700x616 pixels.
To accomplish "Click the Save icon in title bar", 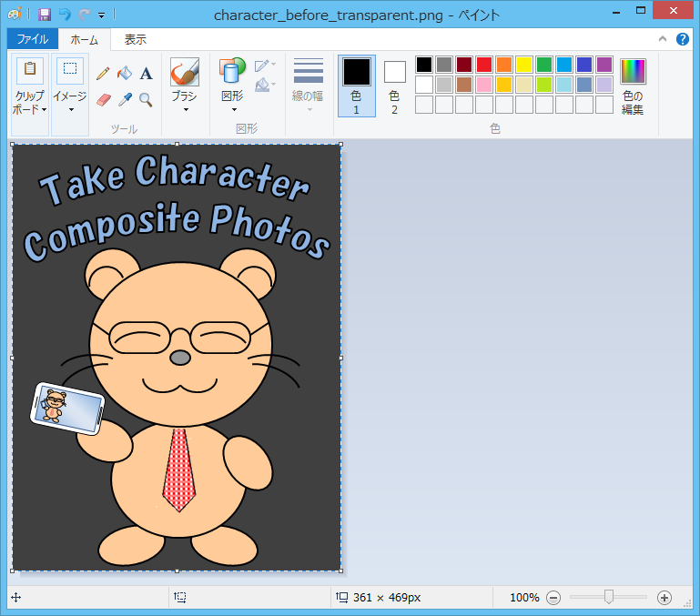I will point(45,15).
